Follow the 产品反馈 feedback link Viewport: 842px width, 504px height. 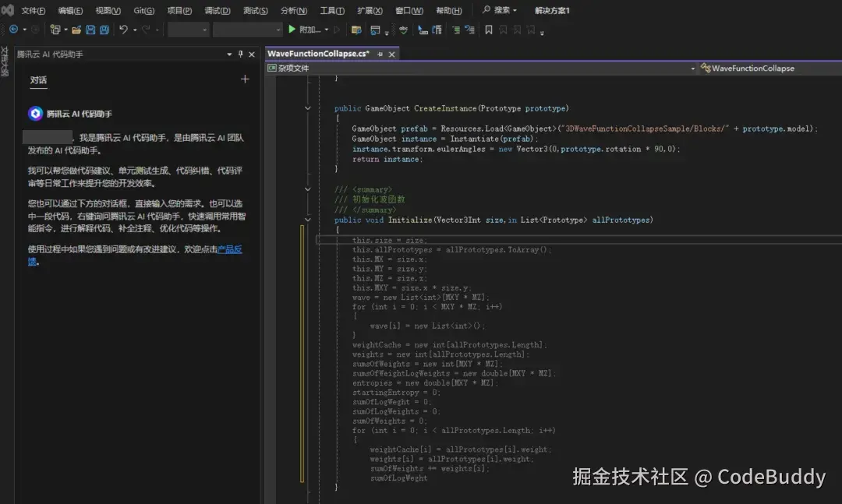pyautogui.click(x=230, y=249)
